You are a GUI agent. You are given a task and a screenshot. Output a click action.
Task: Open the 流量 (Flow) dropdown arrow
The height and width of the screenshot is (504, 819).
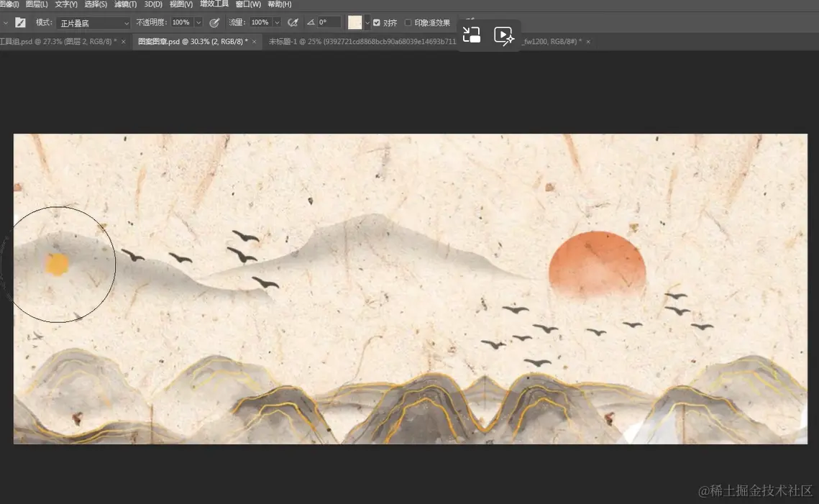(277, 22)
